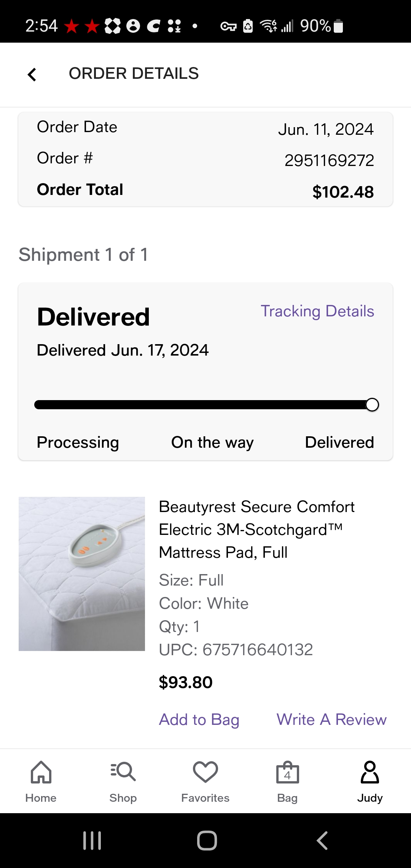The width and height of the screenshot is (411, 868).
Task: Tap the Shop tab label
Action: tap(123, 798)
